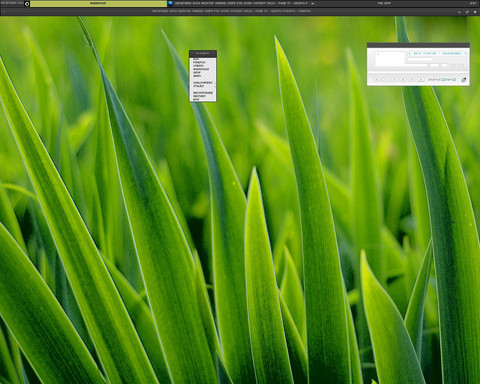The image size is (480, 384).
Task: Switch to the Audacious taskbar entry
Action: coord(98,3)
